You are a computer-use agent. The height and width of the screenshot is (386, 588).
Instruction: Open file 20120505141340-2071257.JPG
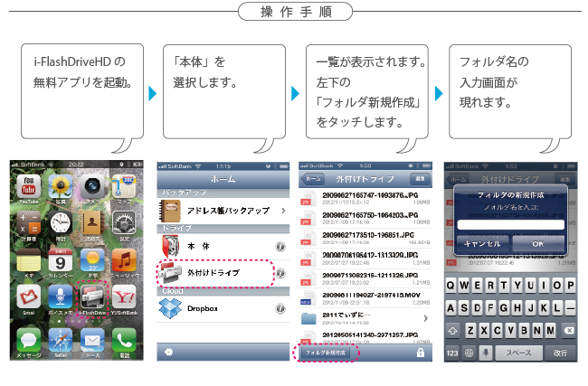coord(365,336)
